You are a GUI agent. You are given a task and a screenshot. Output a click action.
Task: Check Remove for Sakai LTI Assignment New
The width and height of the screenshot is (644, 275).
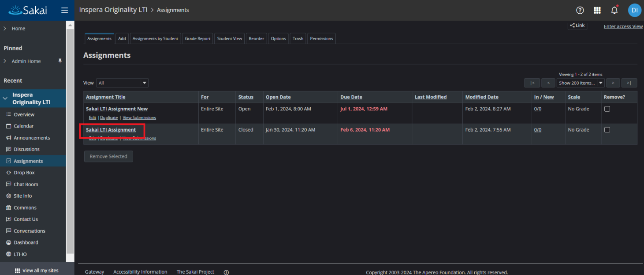[607, 109]
